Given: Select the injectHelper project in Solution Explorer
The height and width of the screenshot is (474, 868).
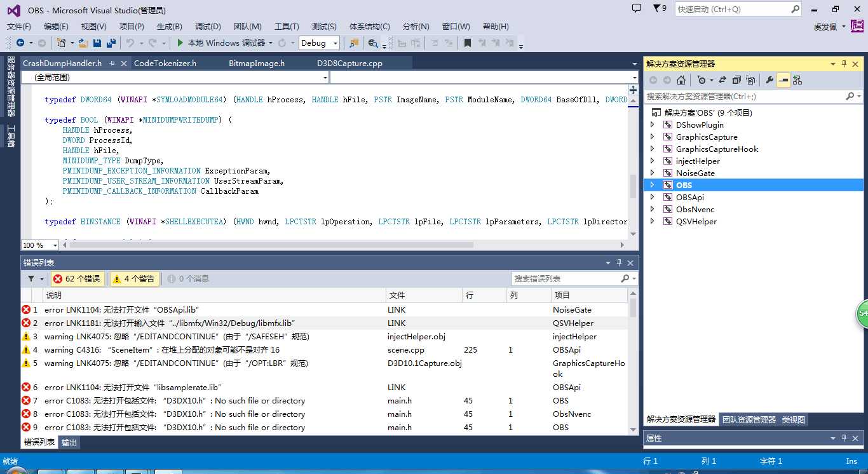Looking at the screenshot, I should point(698,161).
